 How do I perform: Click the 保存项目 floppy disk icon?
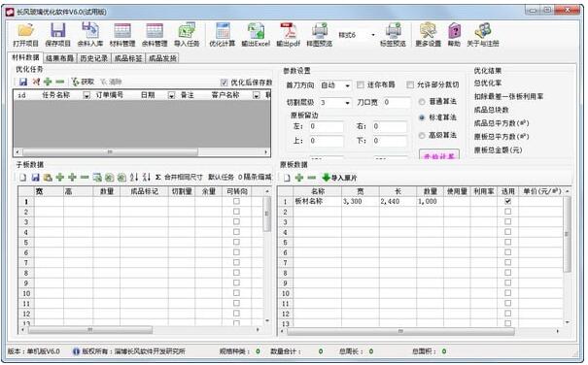click(x=57, y=30)
